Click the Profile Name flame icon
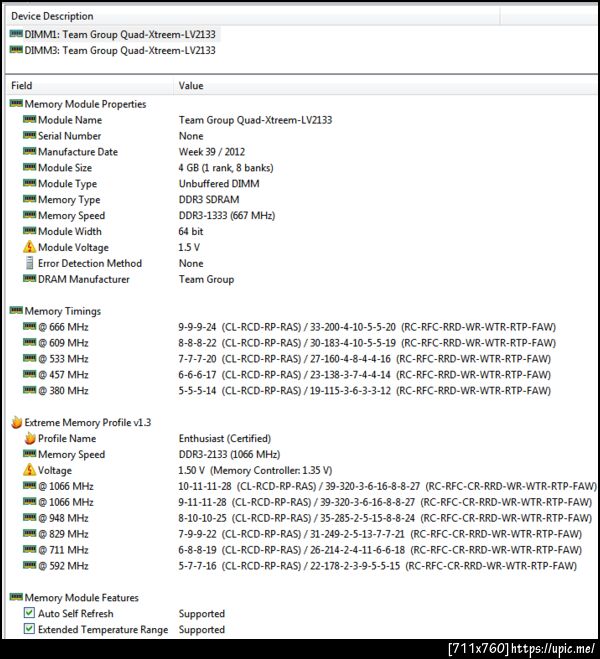Viewport: 600px width, 659px height. (x=30, y=438)
